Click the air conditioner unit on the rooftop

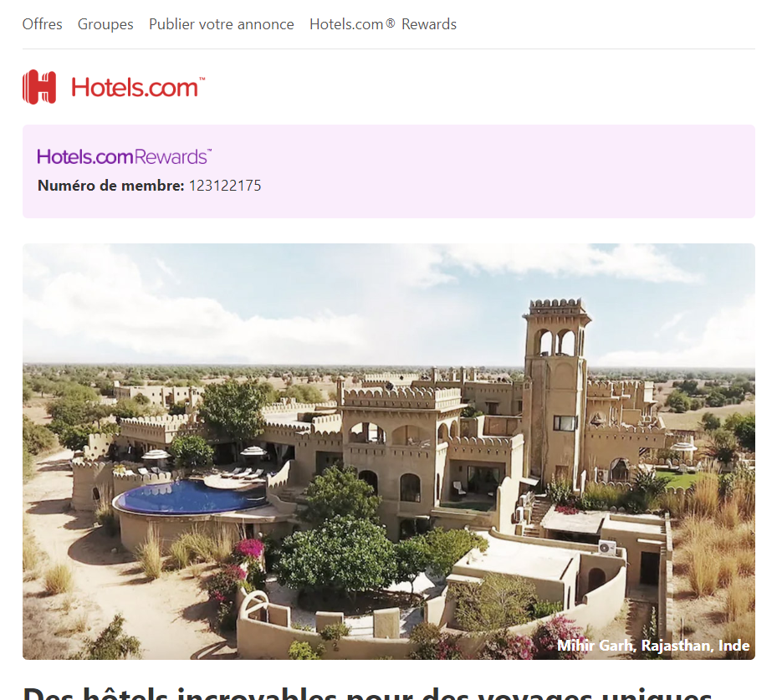(607, 548)
